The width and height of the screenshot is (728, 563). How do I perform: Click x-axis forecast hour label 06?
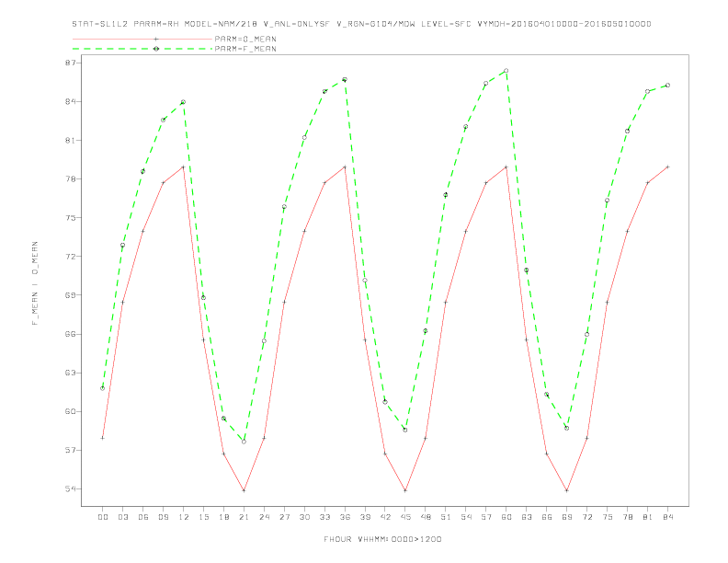tap(143, 517)
